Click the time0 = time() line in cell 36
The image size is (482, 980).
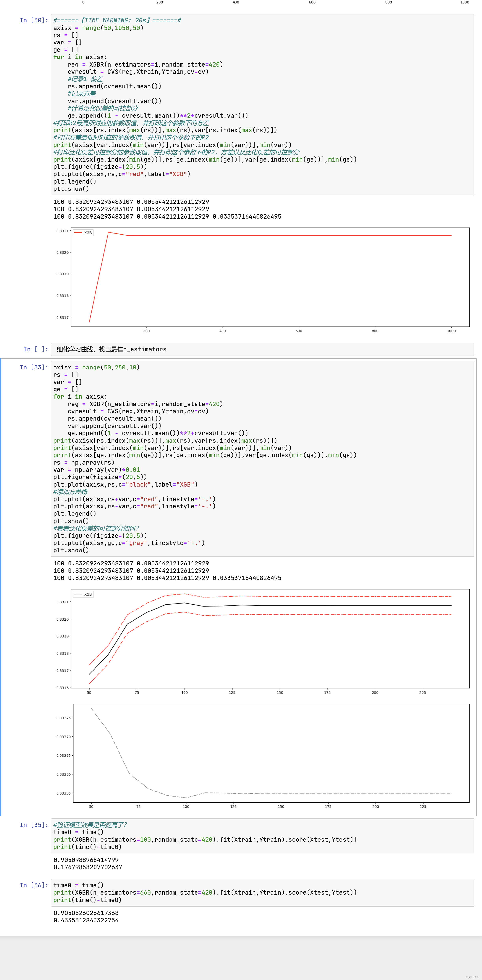coord(78,885)
